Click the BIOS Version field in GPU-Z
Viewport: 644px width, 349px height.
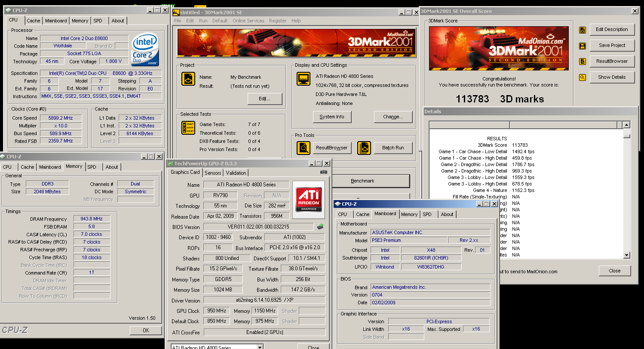click(258, 227)
